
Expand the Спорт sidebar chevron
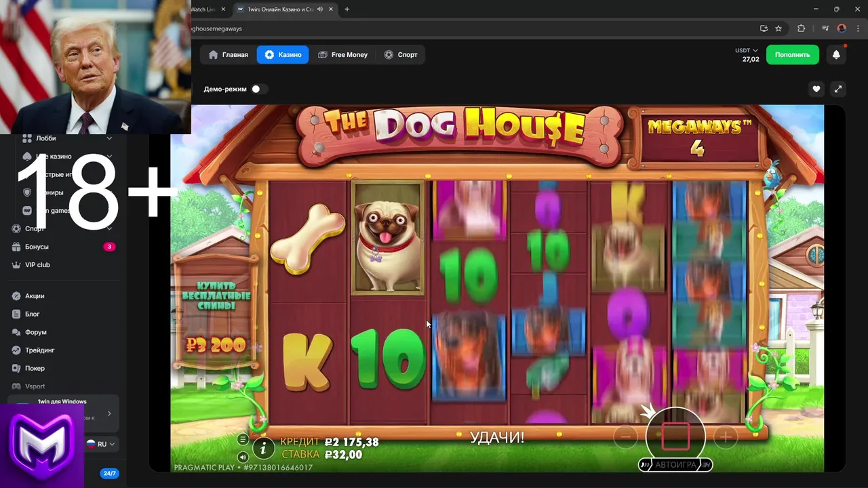(x=109, y=228)
